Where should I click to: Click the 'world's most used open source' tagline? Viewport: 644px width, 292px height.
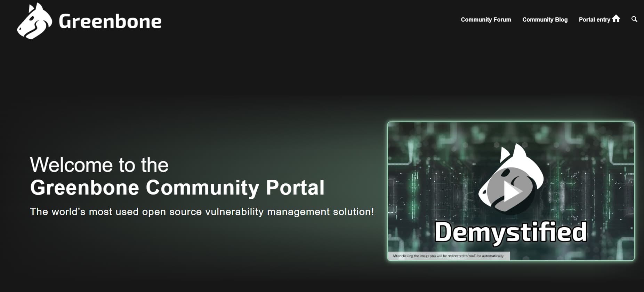pos(202,212)
